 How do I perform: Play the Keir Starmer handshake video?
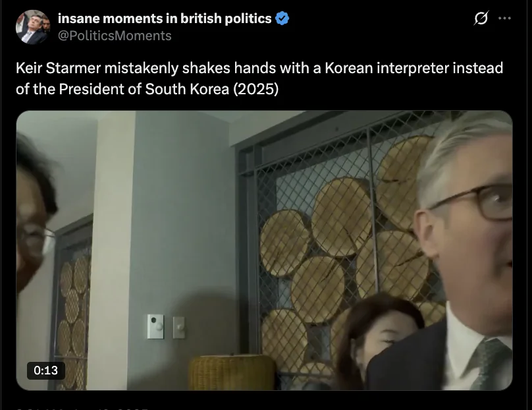[264, 250]
